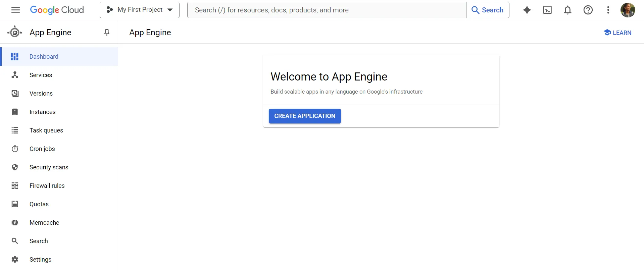
Task: Open the Gemini AI assistant sparkle icon
Action: tap(527, 10)
